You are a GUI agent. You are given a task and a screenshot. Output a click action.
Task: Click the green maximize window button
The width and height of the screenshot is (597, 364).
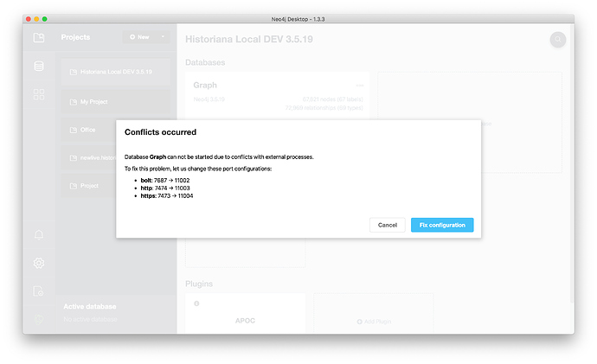44,19
